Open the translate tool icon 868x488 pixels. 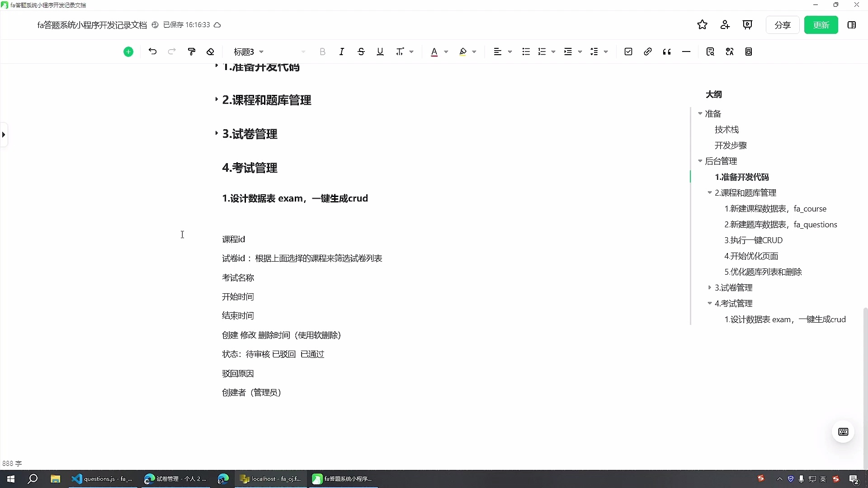click(730, 52)
